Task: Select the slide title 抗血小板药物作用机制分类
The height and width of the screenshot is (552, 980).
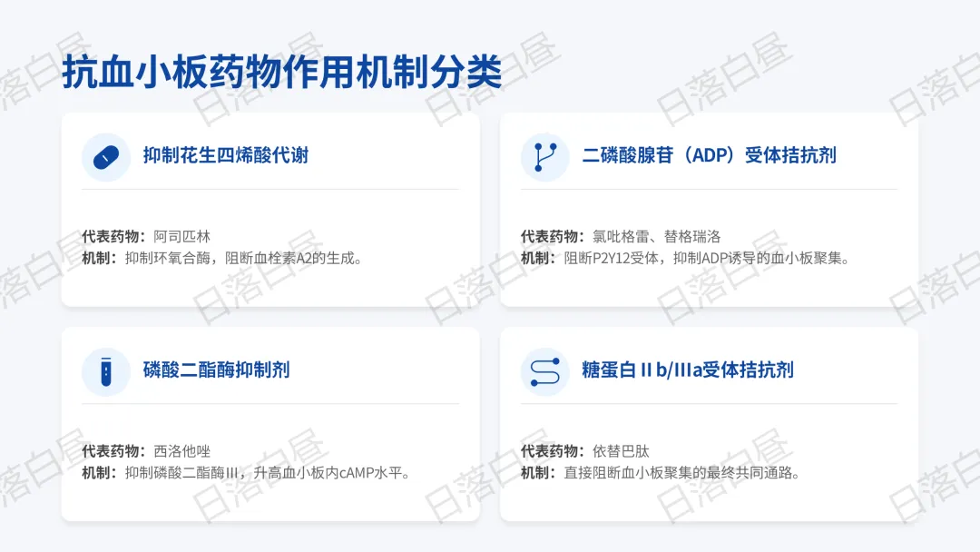Action: coord(282,73)
